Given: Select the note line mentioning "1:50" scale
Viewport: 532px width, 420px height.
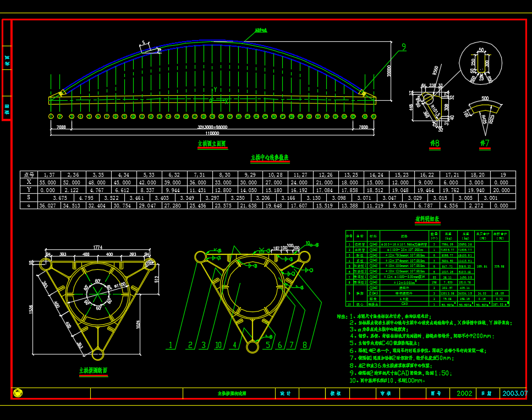Looking at the screenshot, I should point(401,373).
